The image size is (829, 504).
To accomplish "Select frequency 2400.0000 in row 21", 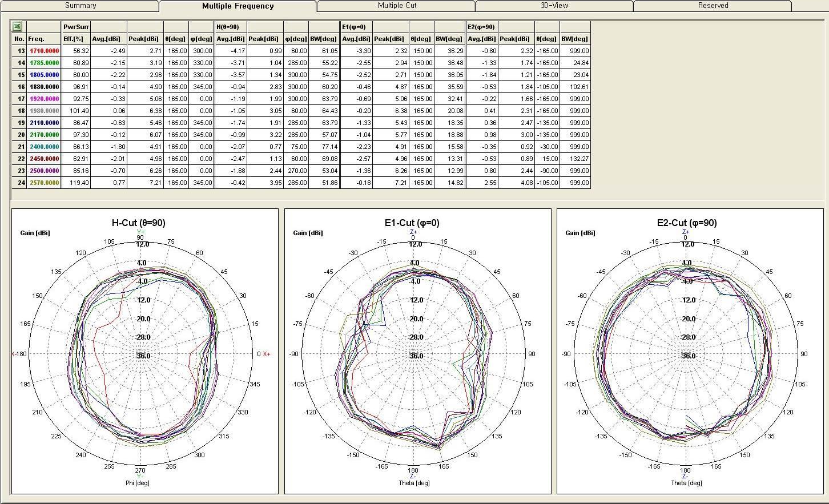I will tap(44, 147).
